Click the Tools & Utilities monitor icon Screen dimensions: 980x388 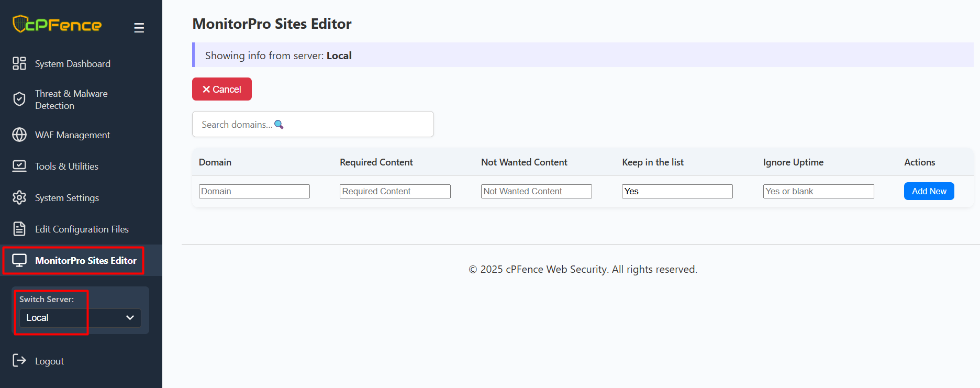19,166
